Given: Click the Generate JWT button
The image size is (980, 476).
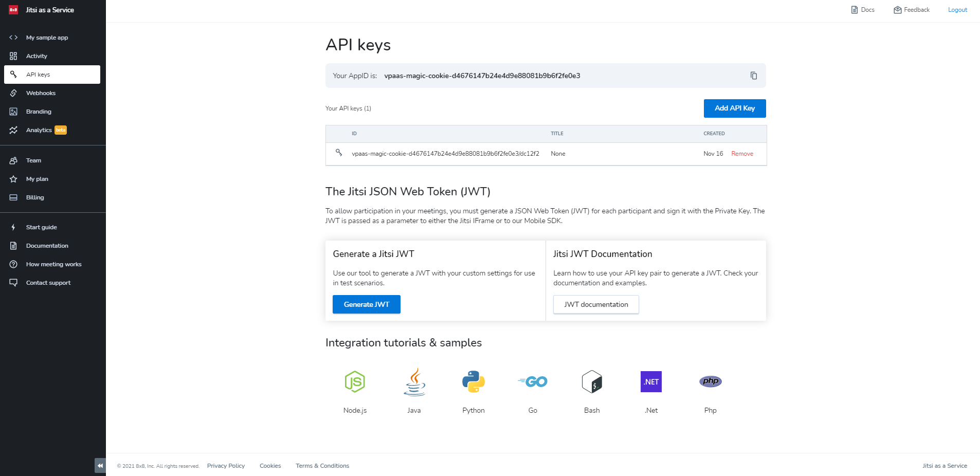Looking at the screenshot, I should (x=366, y=304).
